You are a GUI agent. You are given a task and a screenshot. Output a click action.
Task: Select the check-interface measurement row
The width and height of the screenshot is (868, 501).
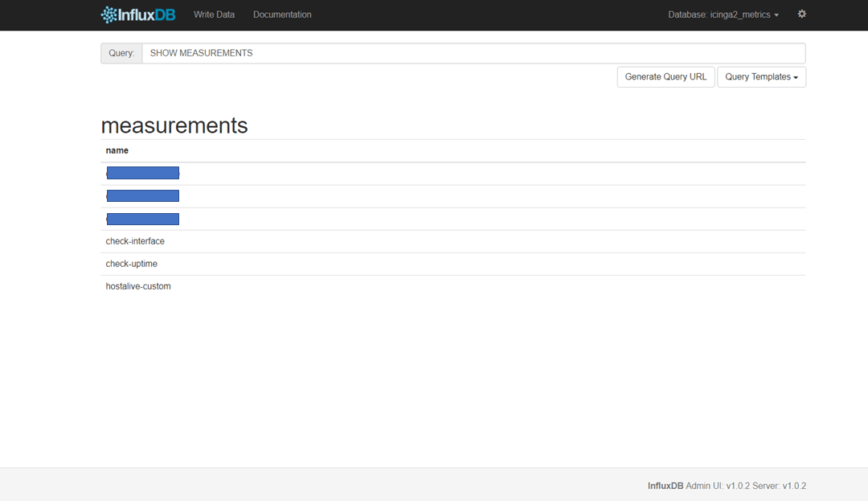(452, 241)
